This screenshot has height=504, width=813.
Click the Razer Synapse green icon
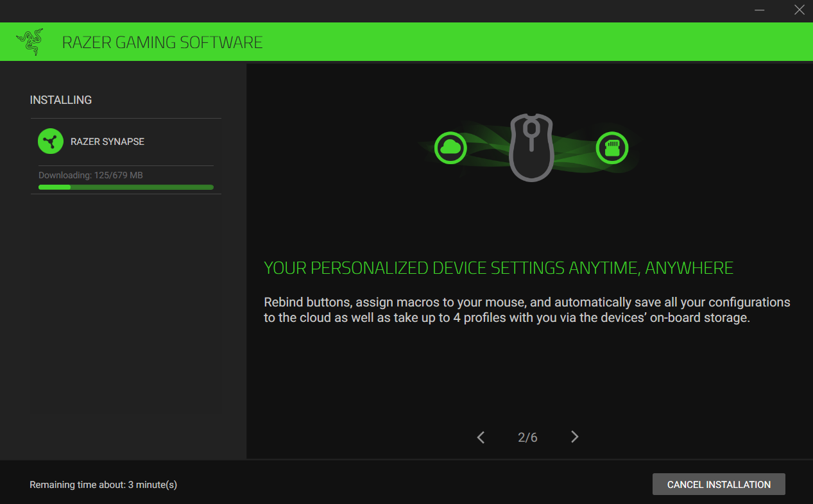[51, 141]
